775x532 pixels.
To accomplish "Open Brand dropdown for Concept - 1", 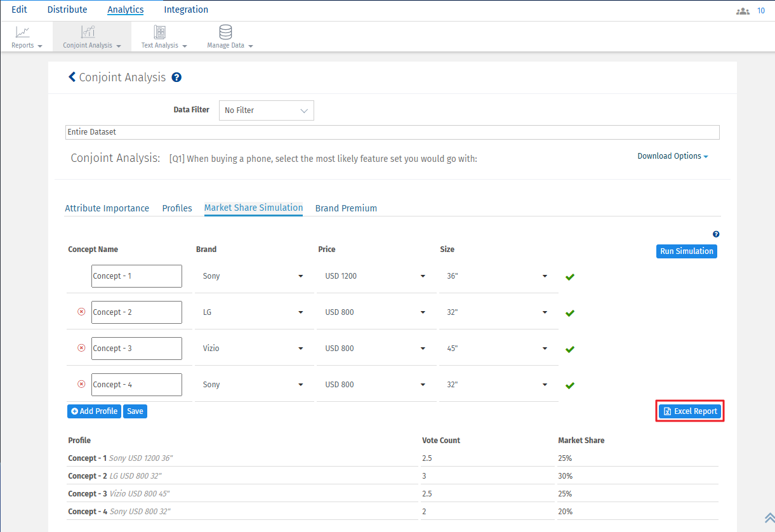I will click(x=254, y=276).
